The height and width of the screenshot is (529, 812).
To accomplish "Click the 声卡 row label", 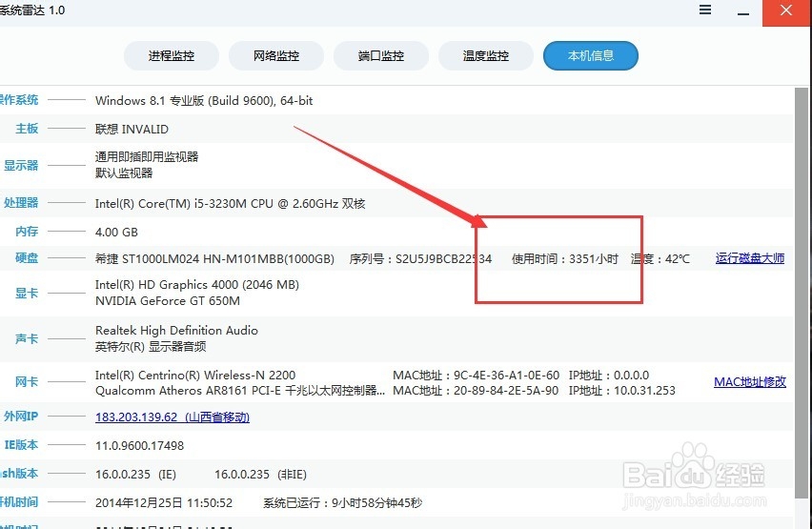I will 27,338.
